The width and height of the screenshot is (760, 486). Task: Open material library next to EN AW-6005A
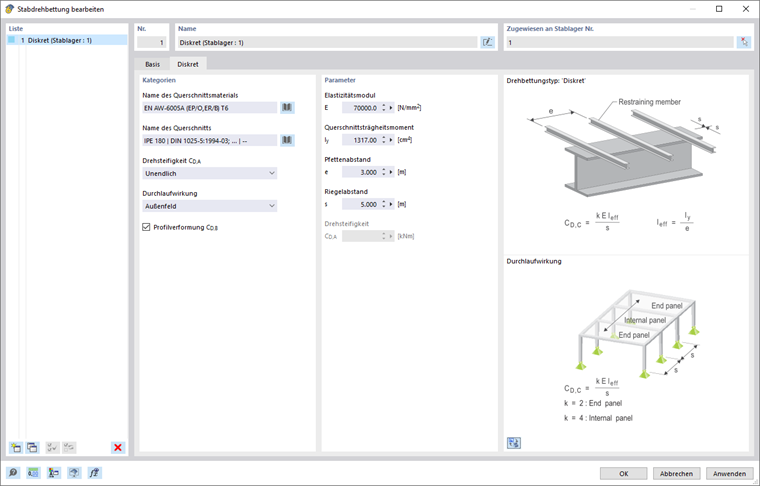287,108
